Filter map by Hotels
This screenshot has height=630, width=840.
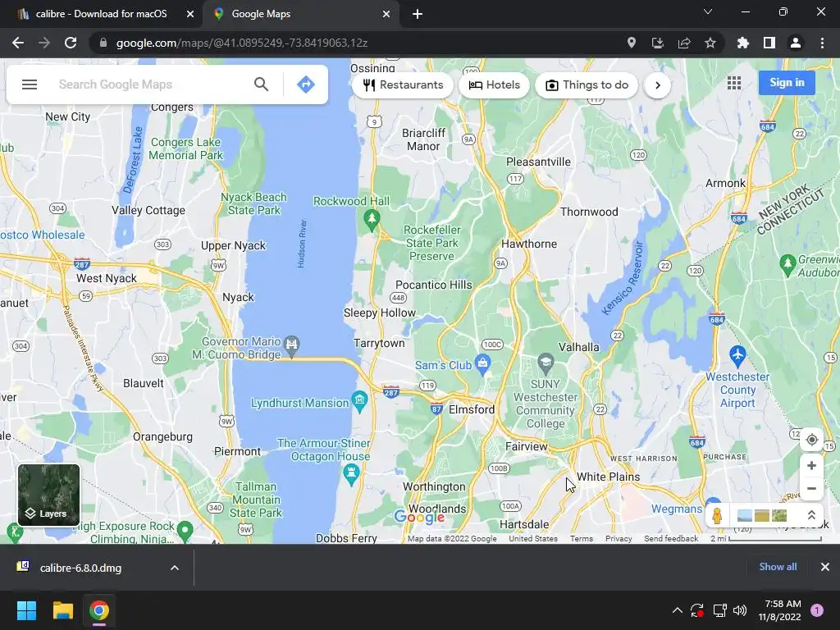pyautogui.click(x=494, y=85)
